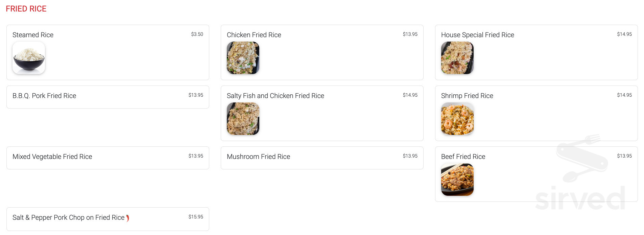Select the House Special Fried Rice card
The width and height of the screenshot is (644, 235).
coord(477,35)
